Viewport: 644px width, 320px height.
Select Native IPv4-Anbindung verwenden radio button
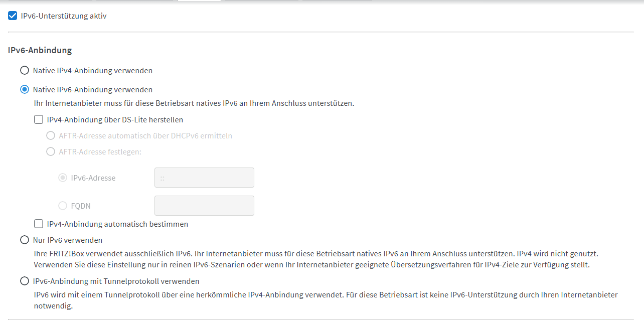click(x=25, y=70)
